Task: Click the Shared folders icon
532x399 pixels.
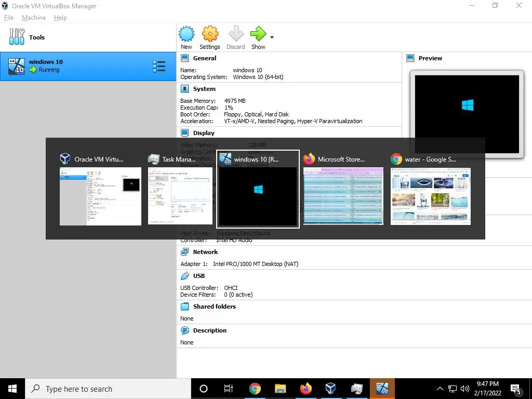Action: pyautogui.click(x=185, y=307)
